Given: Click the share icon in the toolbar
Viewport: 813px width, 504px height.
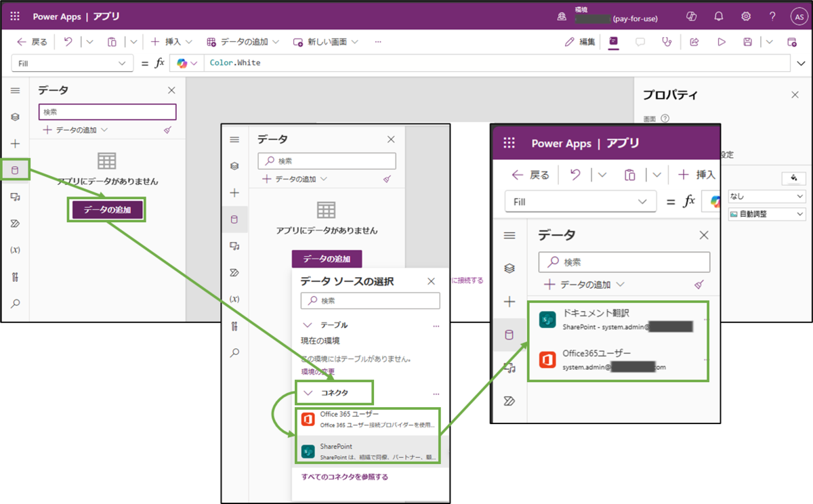Looking at the screenshot, I should [694, 42].
